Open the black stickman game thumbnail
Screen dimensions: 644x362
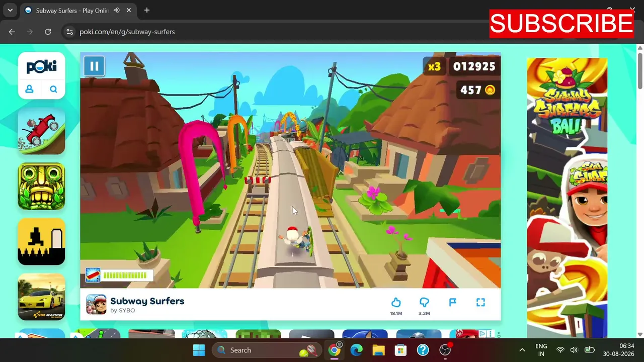click(x=41, y=241)
